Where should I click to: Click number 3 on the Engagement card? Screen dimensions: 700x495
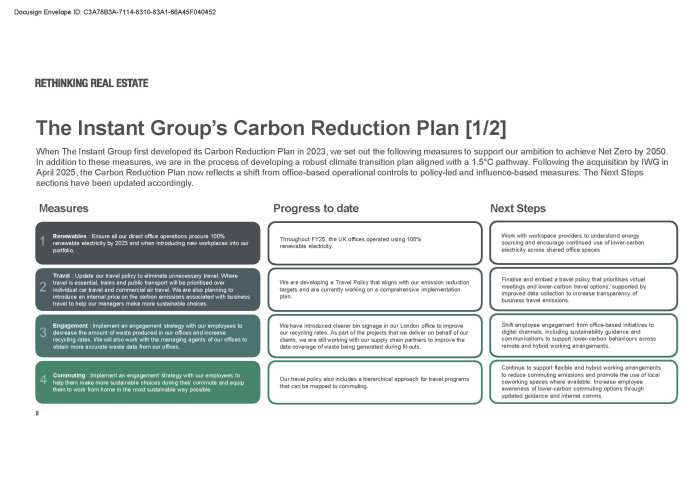point(43,333)
